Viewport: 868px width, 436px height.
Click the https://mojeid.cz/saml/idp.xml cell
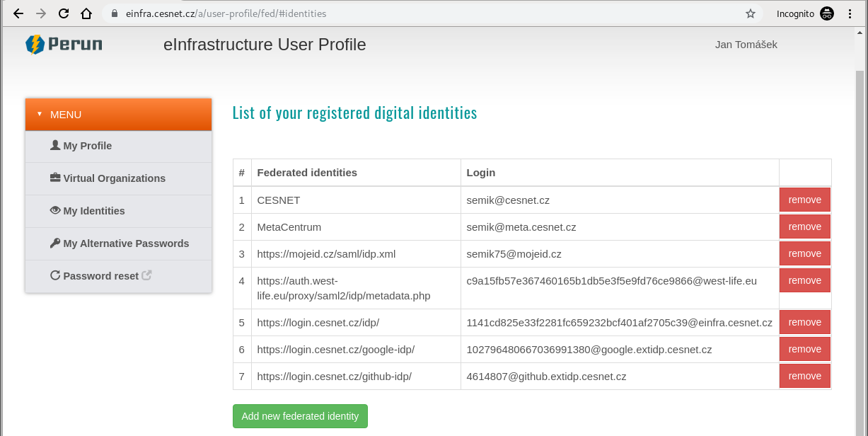point(356,254)
